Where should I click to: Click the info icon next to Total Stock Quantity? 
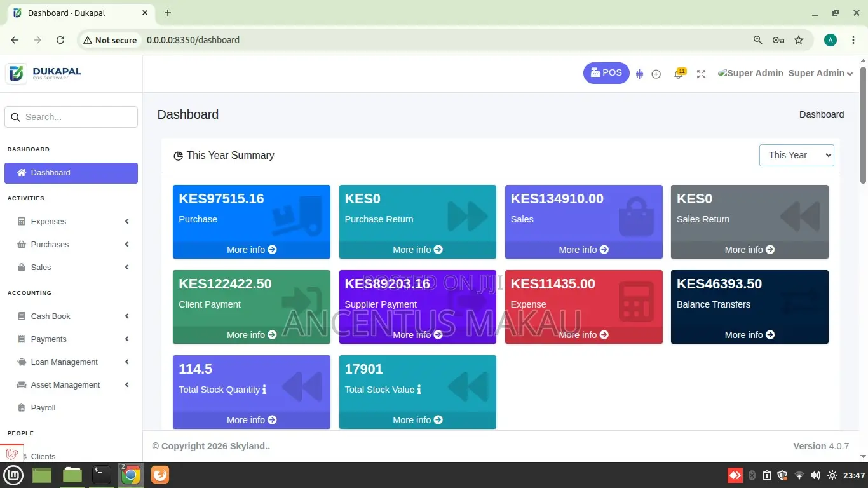(x=264, y=390)
